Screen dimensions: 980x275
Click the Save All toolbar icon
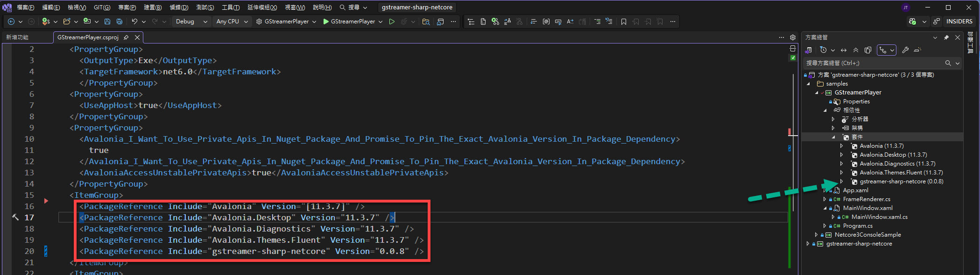[x=120, y=22]
